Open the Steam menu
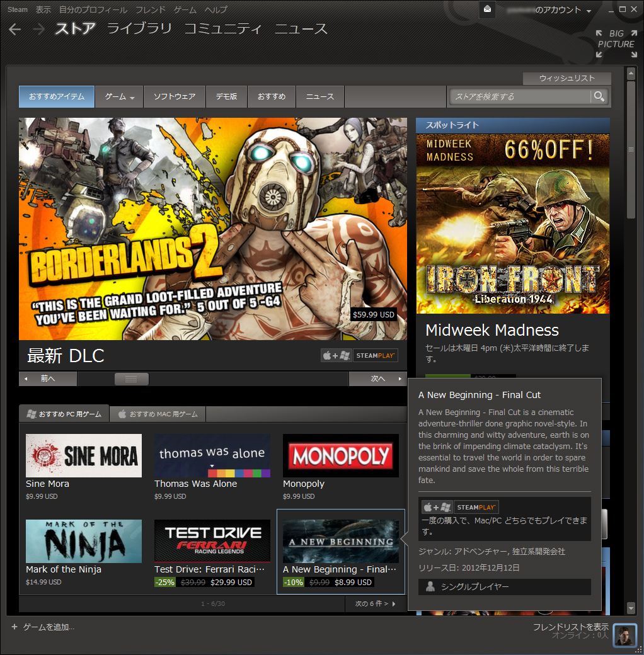 click(x=18, y=9)
